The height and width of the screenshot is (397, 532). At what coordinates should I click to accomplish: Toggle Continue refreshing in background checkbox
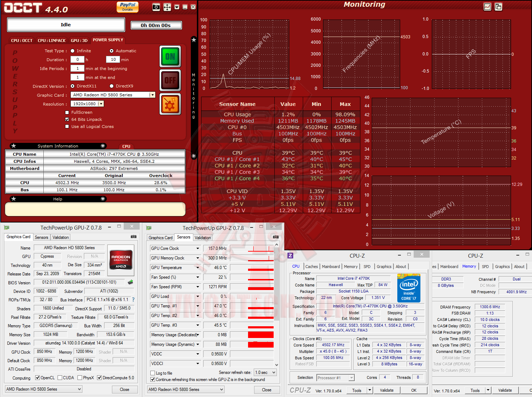click(x=152, y=380)
